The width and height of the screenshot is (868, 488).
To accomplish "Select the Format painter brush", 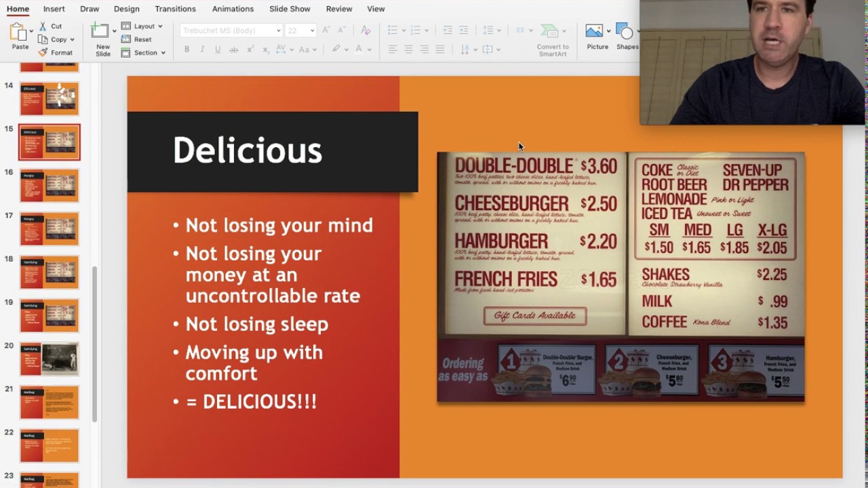I will click(43, 52).
